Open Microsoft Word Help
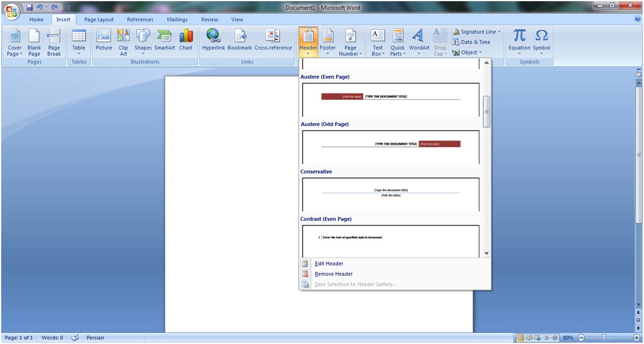The width and height of the screenshot is (644, 344). [637, 19]
